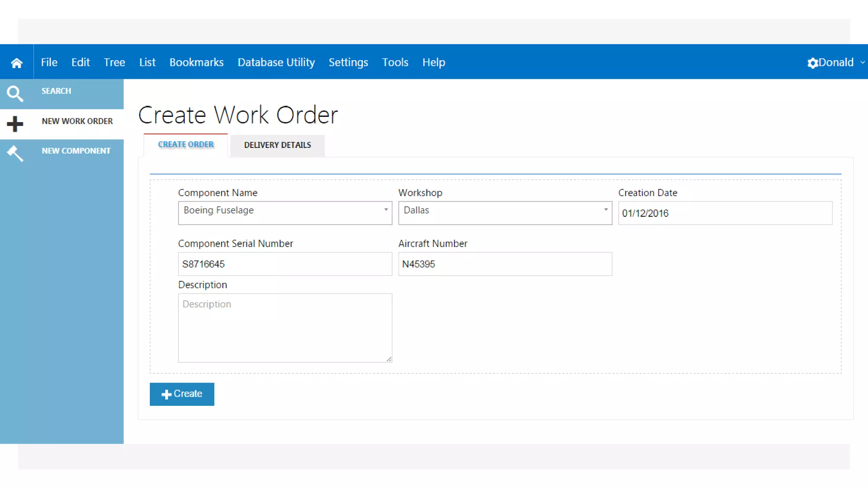This screenshot has width=868, height=488.
Task: Click the magnifier Search icon
Action: (x=15, y=94)
